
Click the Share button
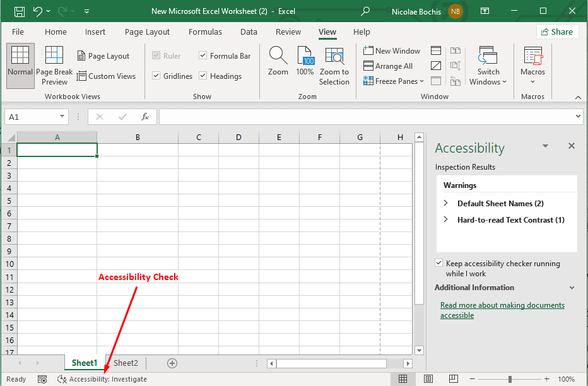(557, 32)
